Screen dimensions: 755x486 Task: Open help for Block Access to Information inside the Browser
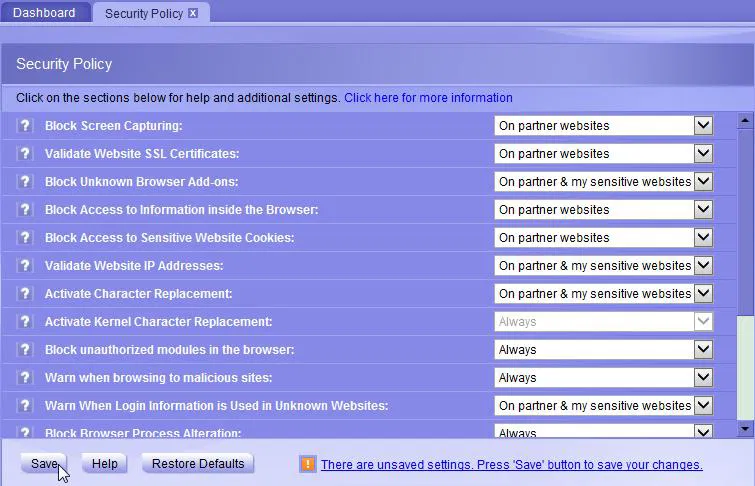[25, 210]
